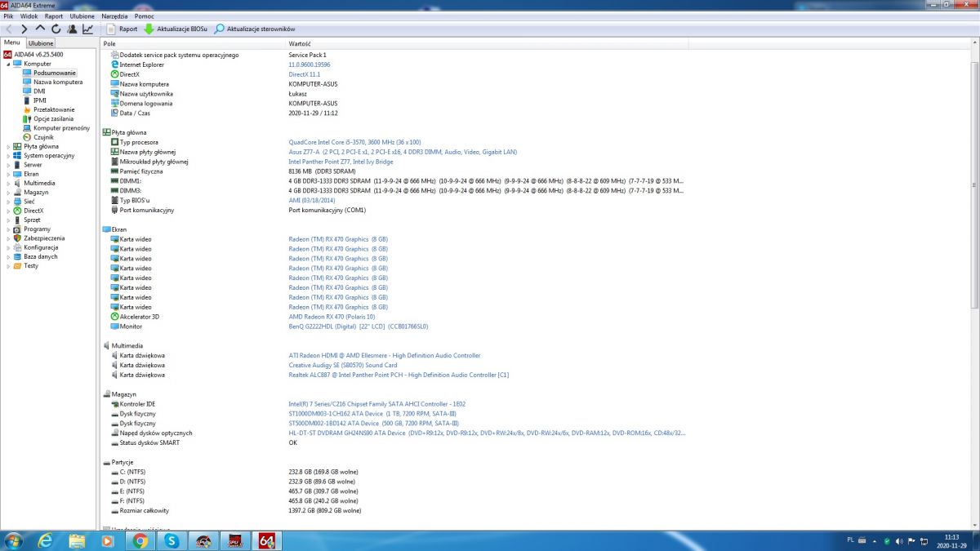
Task: Open the Intel Panther Point Z77 chipset link
Action: point(341,162)
